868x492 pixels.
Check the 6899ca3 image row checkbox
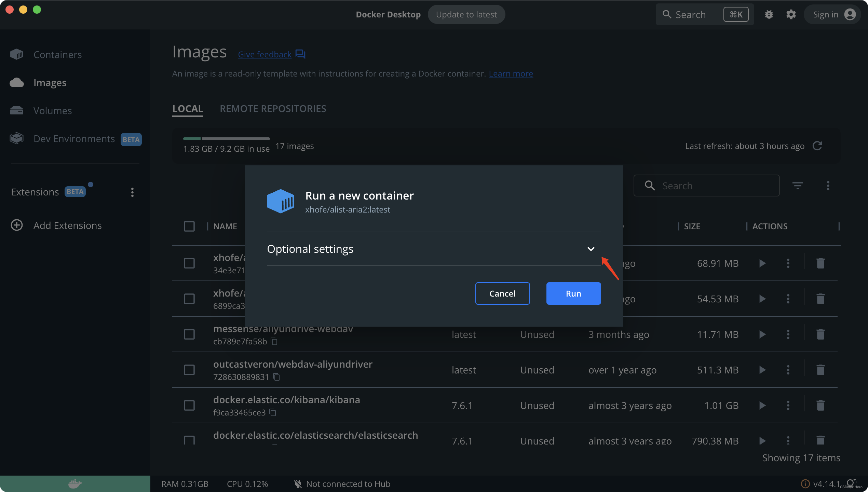pyautogui.click(x=189, y=299)
